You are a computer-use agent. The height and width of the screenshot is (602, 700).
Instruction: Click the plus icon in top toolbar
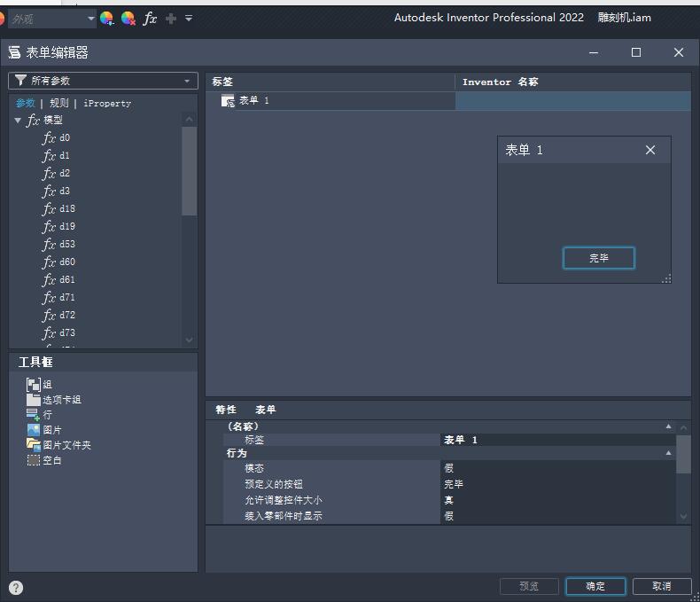coord(170,19)
